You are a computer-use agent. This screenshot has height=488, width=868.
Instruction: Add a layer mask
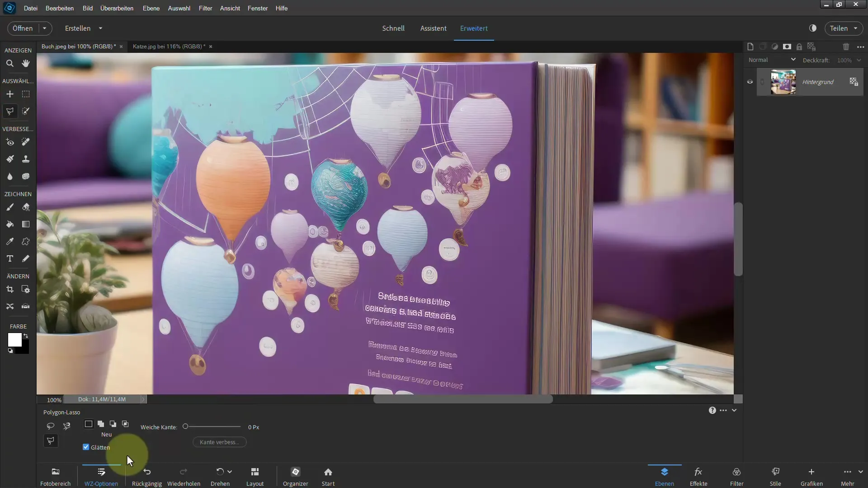(x=787, y=47)
